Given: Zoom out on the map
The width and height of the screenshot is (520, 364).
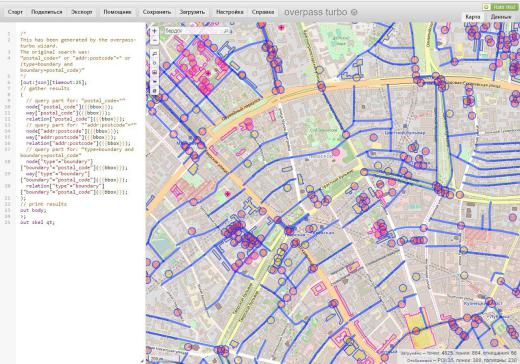Looking at the screenshot, I should (154, 40).
